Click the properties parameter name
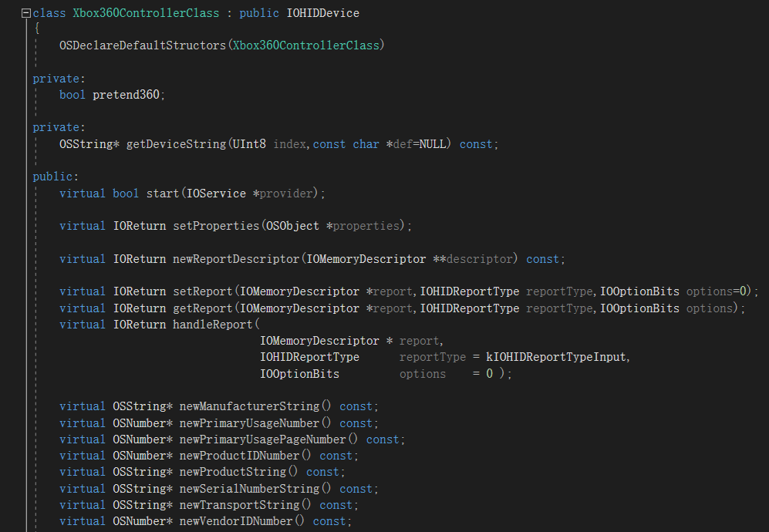 coord(366,226)
